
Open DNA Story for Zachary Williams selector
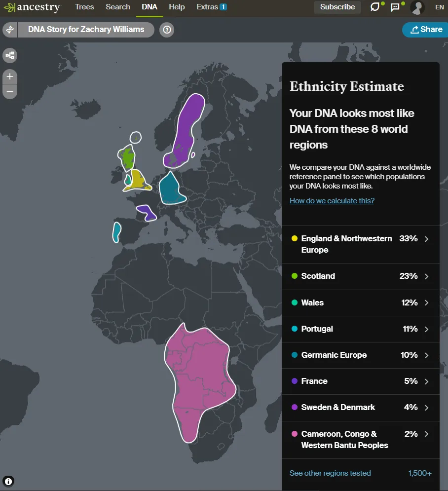pos(86,30)
